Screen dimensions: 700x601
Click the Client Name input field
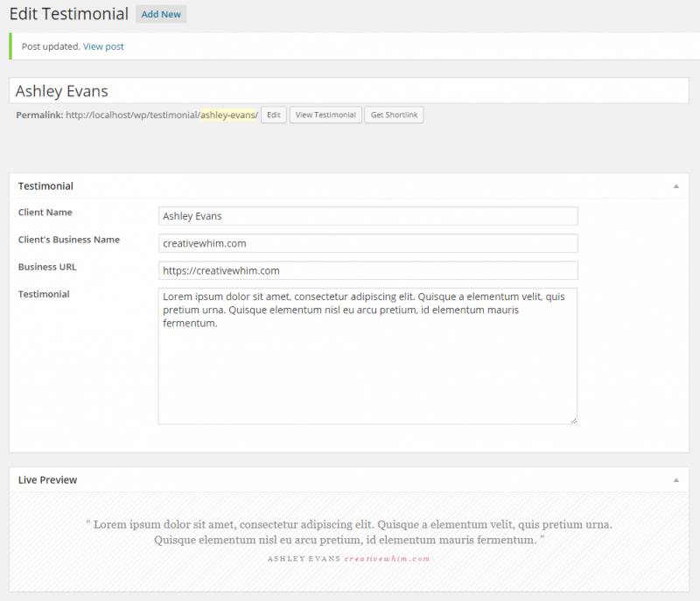click(x=367, y=216)
